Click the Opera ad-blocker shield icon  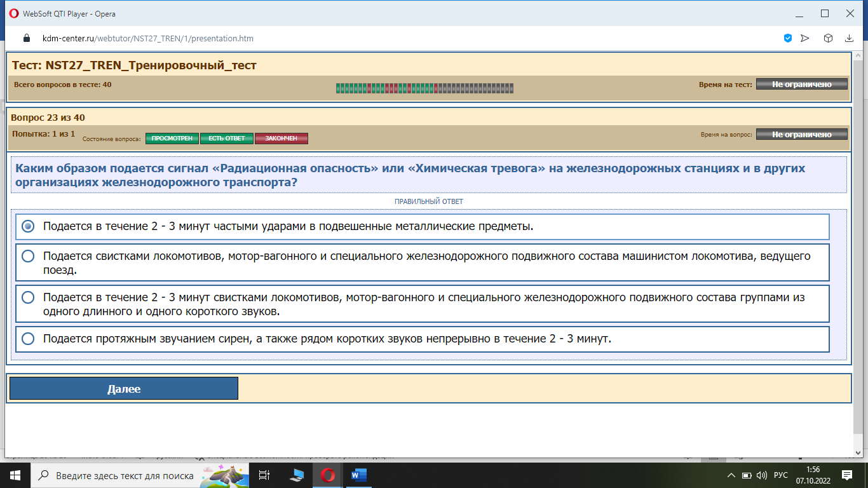[x=788, y=38]
